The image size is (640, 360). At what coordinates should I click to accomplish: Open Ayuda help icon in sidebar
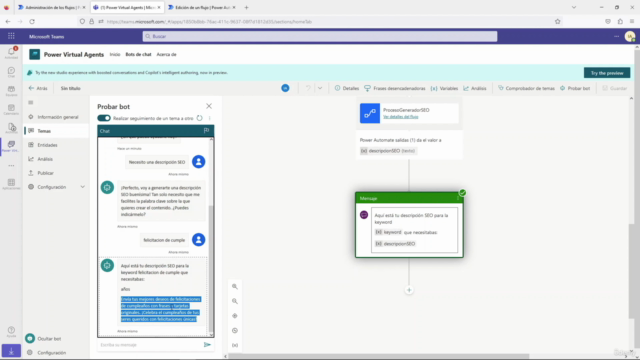point(11,331)
